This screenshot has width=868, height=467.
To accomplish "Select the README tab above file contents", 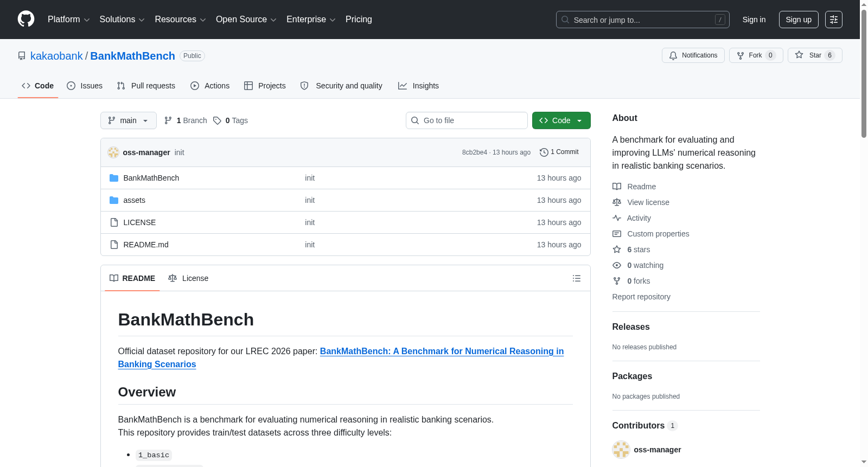I will (x=132, y=278).
